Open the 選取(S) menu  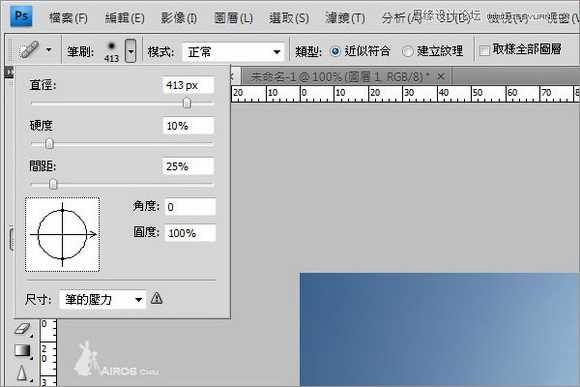(289, 17)
